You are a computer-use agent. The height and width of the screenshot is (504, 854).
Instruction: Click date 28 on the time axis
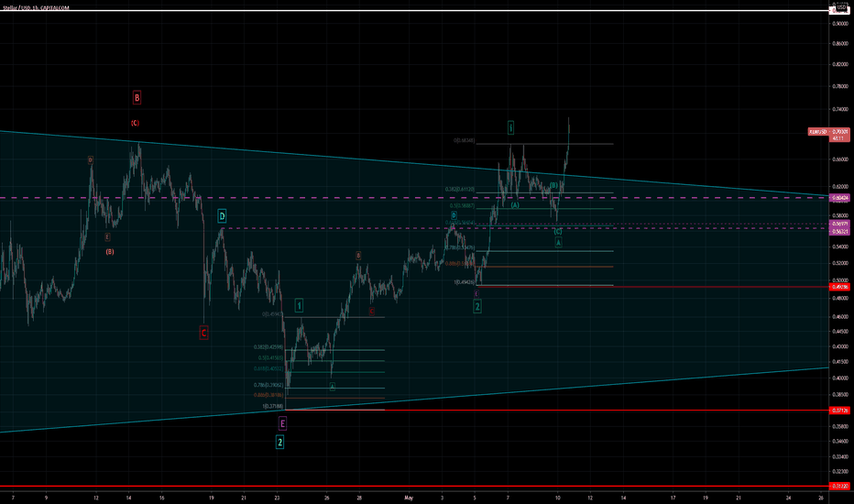(359, 498)
